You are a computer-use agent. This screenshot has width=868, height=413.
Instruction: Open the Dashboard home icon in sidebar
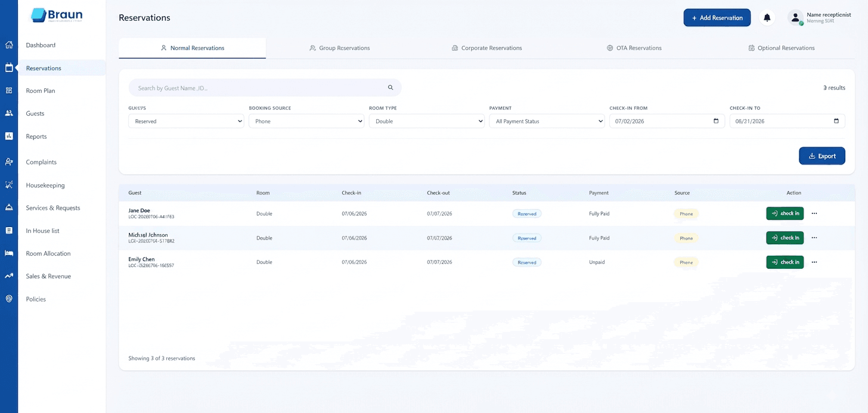click(9, 45)
